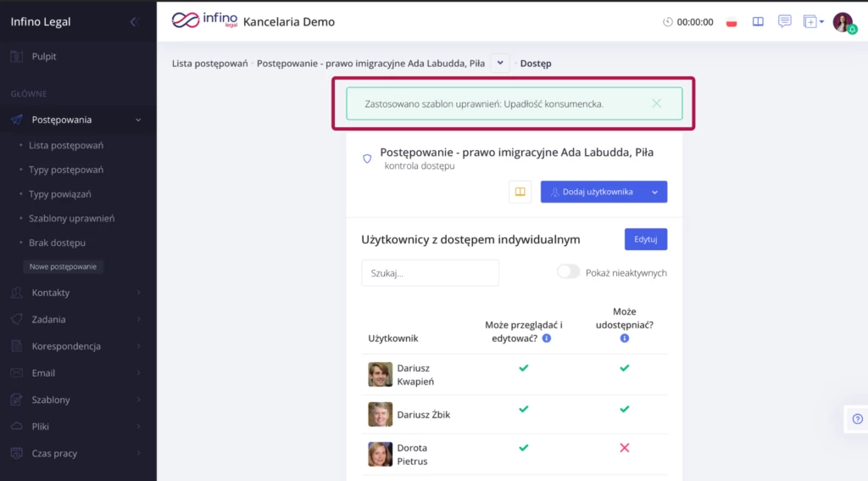Viewport: 868px width, 481px height.
Task: Open Szablony uprawnień in sidebar
Action: 71,218
